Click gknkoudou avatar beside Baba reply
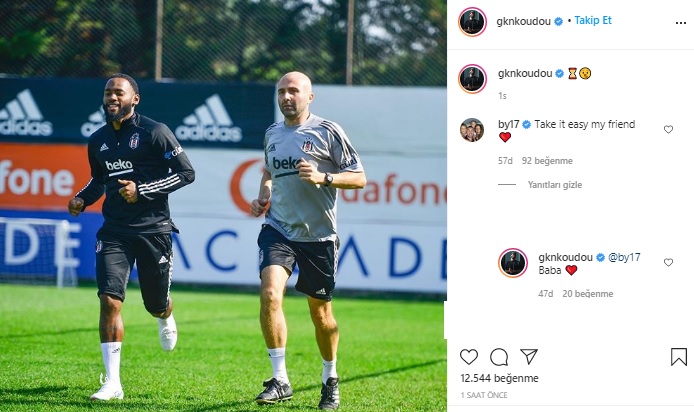The width and height of the screenshot is (694, 412). pyautogui.click(x=513, y=263)
